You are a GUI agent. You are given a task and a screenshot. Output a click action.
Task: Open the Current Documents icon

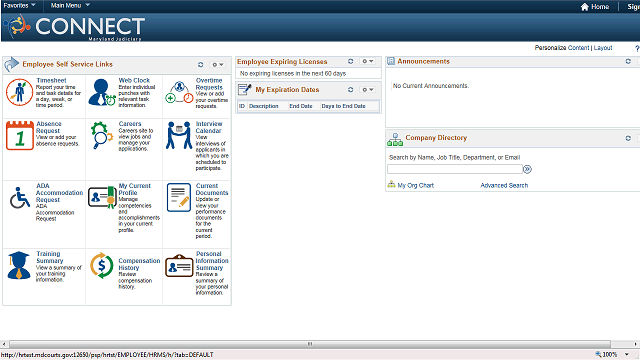179,198
